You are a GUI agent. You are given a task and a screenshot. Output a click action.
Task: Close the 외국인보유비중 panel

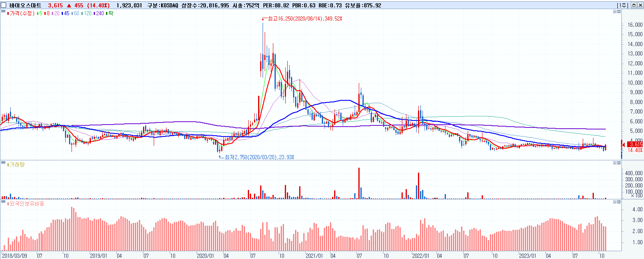coord(619,202)
